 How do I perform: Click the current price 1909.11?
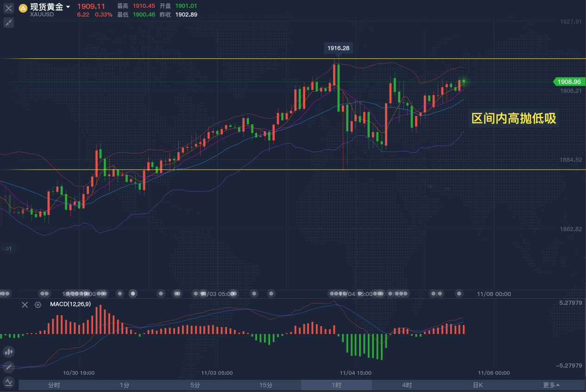pos(91,6)
